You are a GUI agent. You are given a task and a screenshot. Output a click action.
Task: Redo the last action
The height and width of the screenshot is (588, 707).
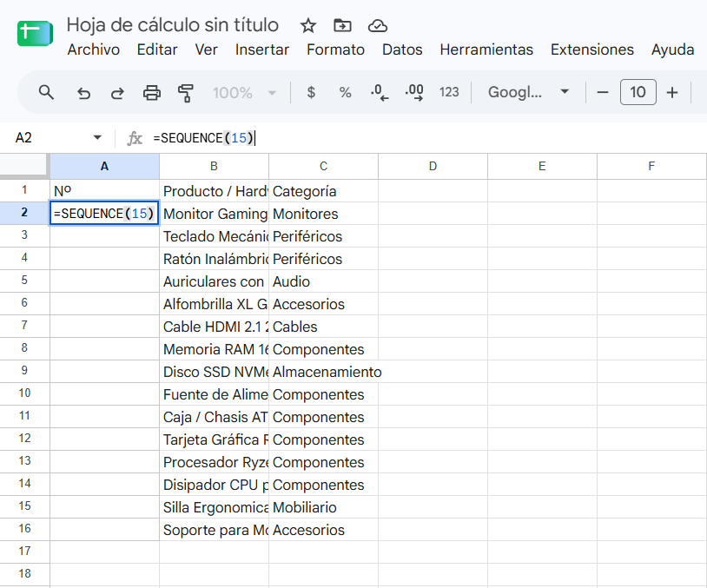[x=117, y=93]
